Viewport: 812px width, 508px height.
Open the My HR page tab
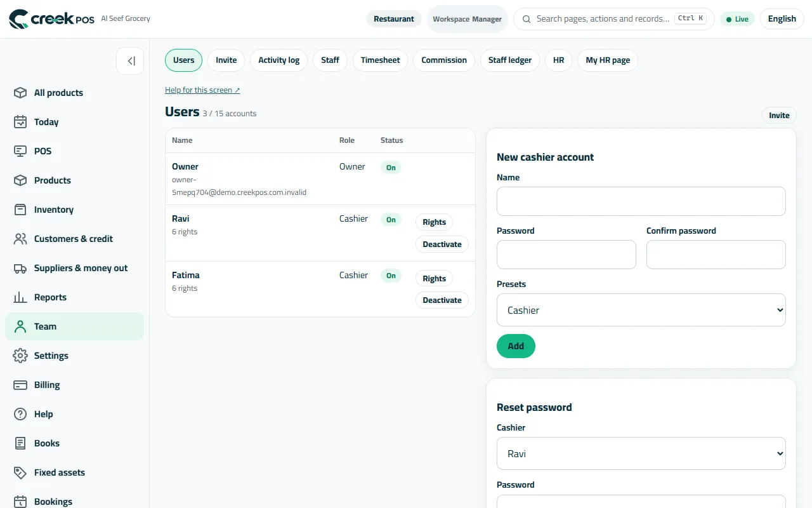608,60
